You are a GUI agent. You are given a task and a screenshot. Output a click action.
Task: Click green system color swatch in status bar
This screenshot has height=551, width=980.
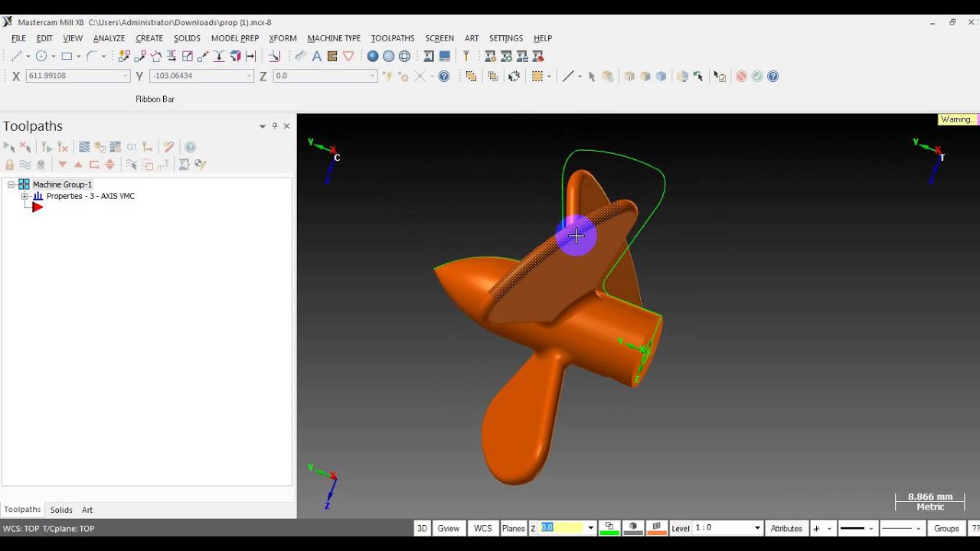point(610,528)
